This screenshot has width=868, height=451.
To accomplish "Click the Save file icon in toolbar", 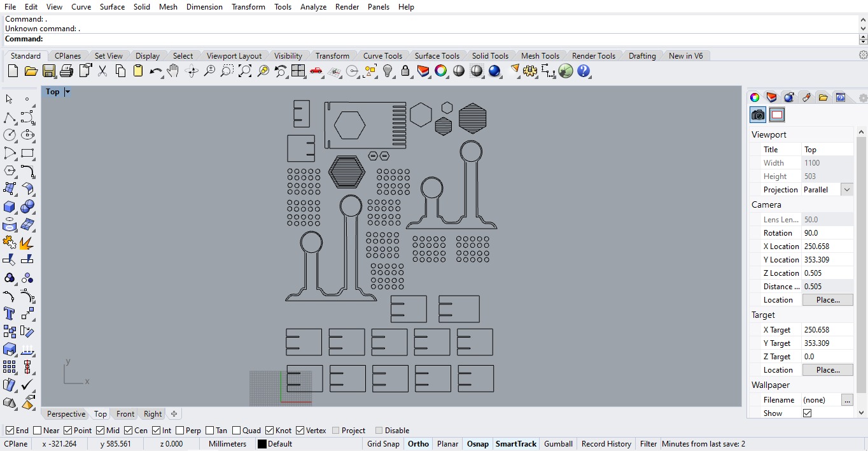I will pos(49,71).
